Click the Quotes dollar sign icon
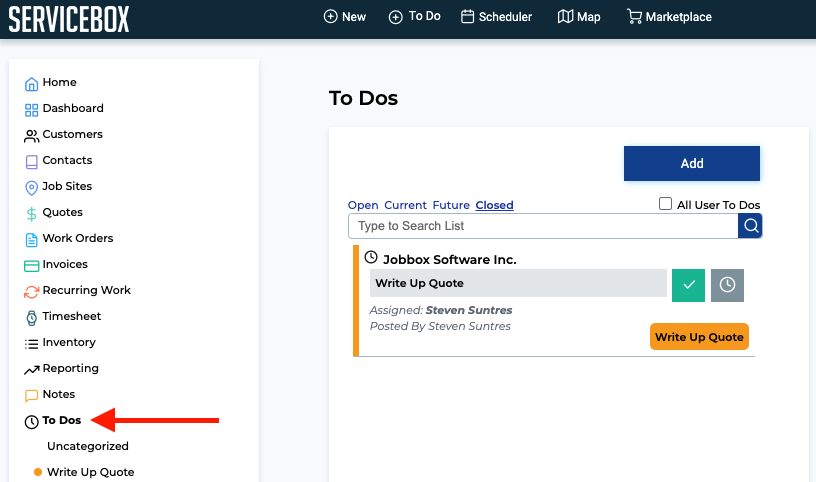The height and width of the screenshot is (482, 816). (x=31, y=214)
